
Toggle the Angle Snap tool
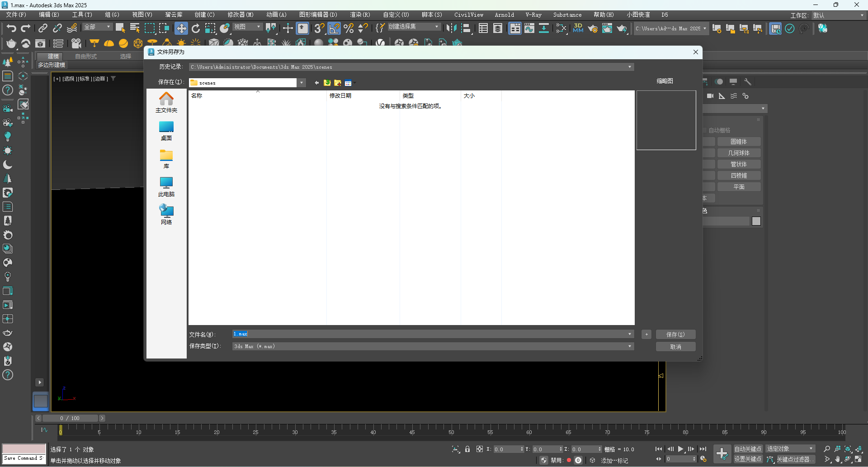coord(334,28)
